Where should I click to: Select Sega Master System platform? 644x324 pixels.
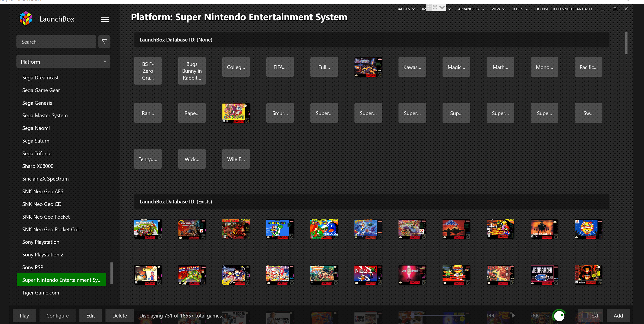coord(45,115)
